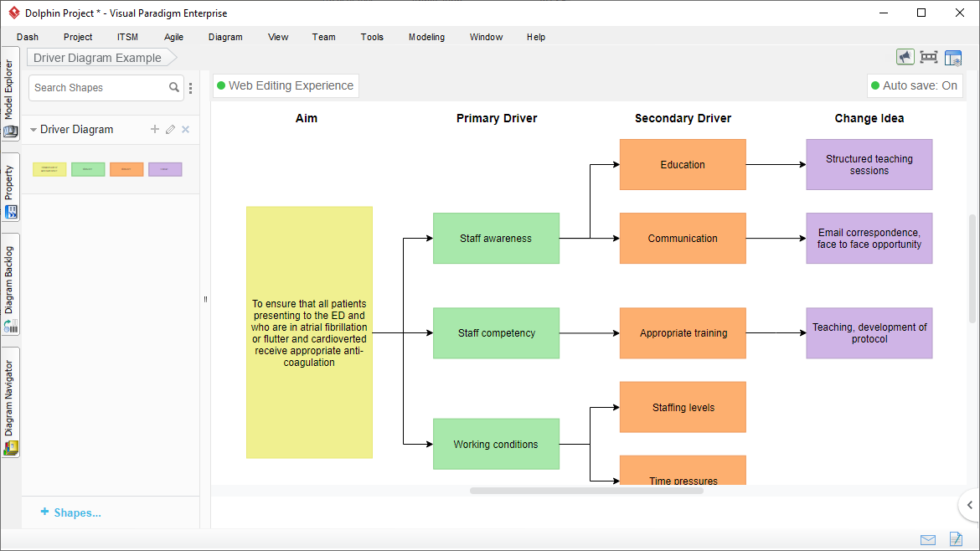The image size is (980, 551).
Task: Open the Diagram Backlog side tab
Action: (x=10, y=286)
